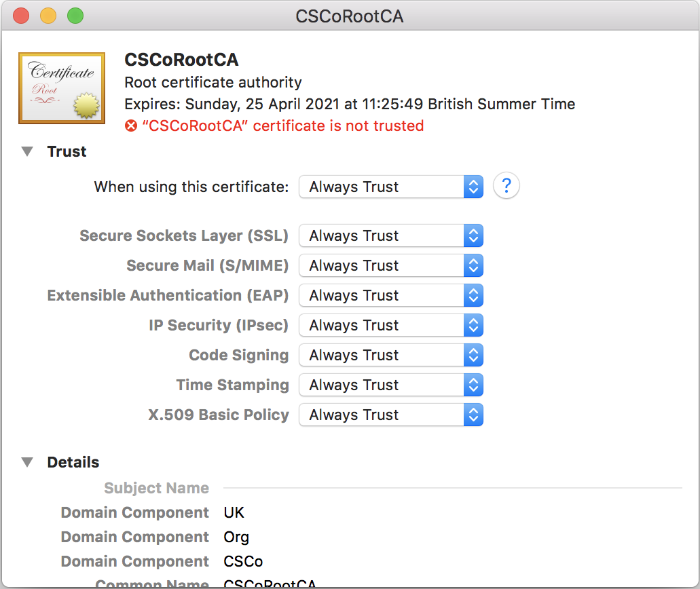
Task: Open the trust settings help button
Action: pyautogui.click(x=506, y=186)
